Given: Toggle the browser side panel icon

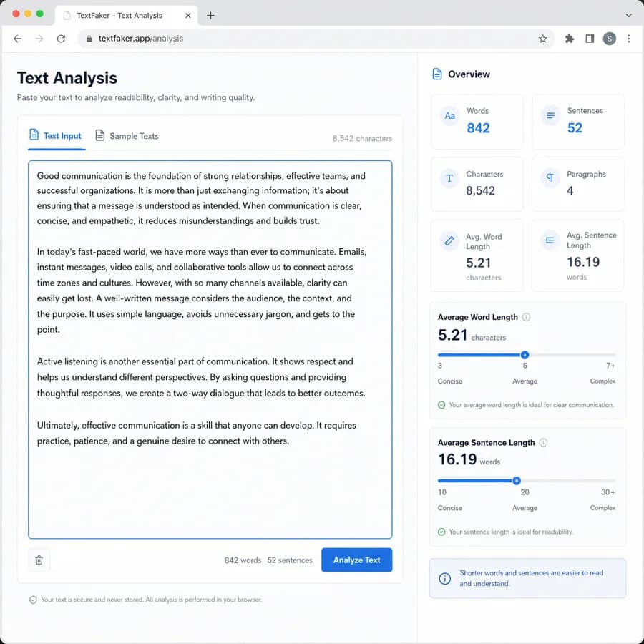Looking at the screenshot, I should point(590,39).
